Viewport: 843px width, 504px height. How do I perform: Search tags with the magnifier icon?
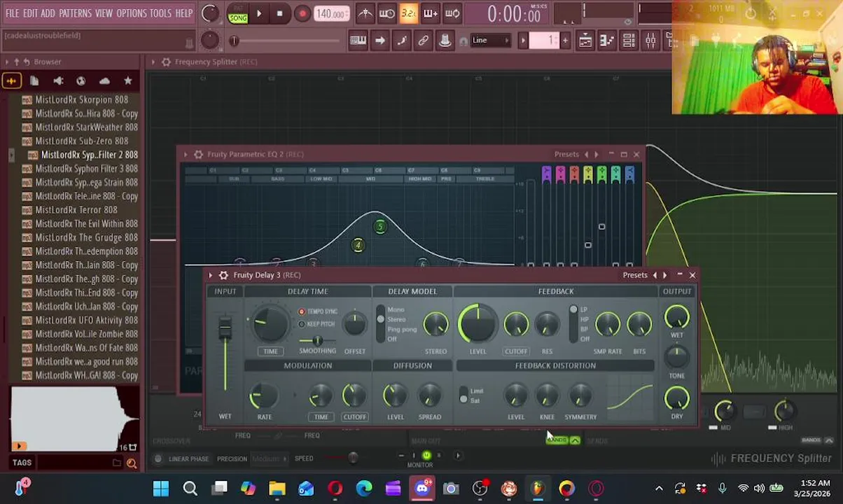[131, 463]
